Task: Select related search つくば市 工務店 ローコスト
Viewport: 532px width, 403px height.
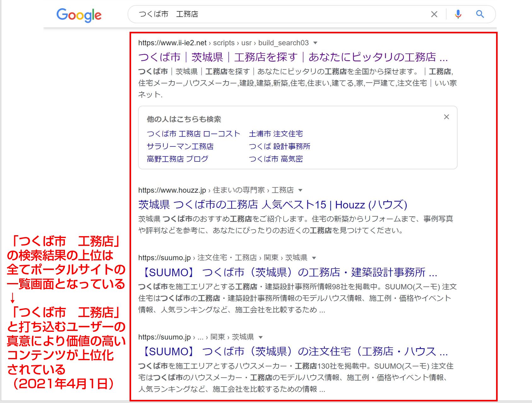Action: click(194, 134)
